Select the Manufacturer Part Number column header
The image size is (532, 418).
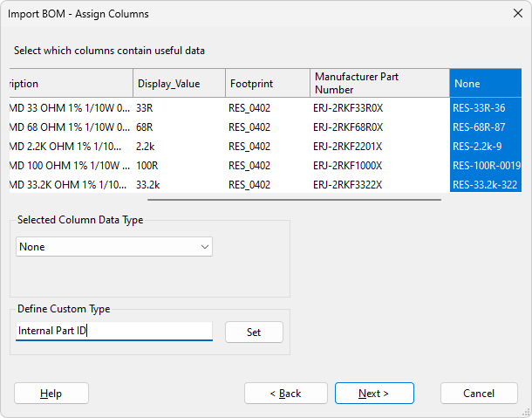click(x=379, y=84)
